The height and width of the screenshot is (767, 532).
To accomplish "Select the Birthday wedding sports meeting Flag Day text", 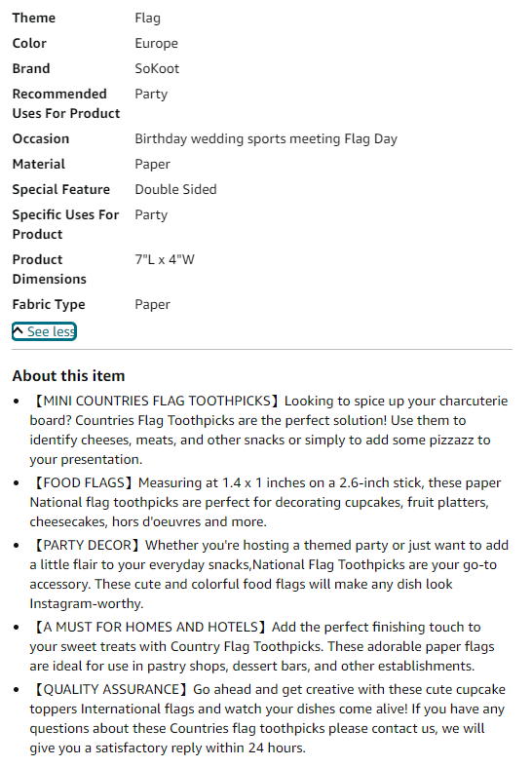I will (266, 139).
